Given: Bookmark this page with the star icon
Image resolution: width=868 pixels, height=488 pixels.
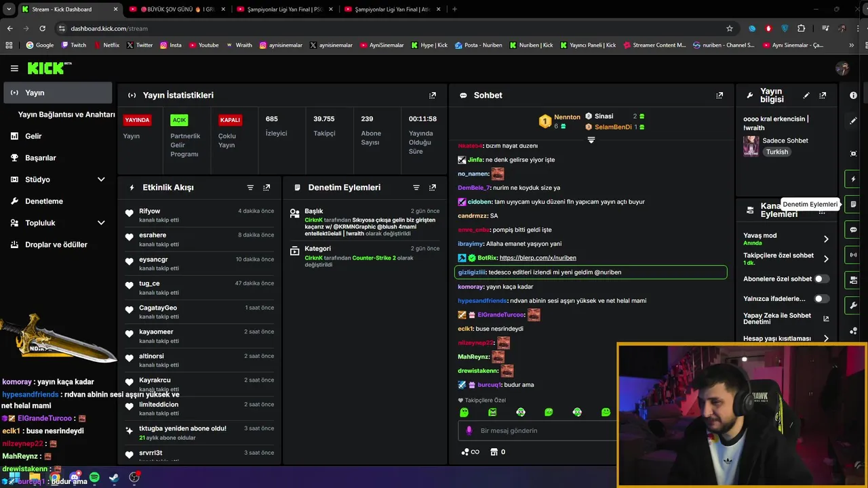Looking at the screenshot, I should point(730,28).
